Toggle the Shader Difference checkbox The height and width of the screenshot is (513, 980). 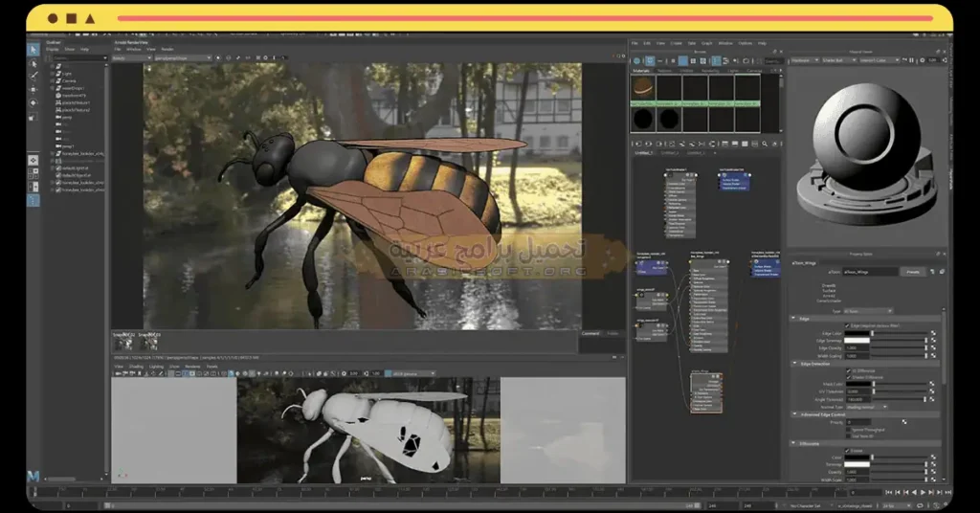(x=849, y=377)
